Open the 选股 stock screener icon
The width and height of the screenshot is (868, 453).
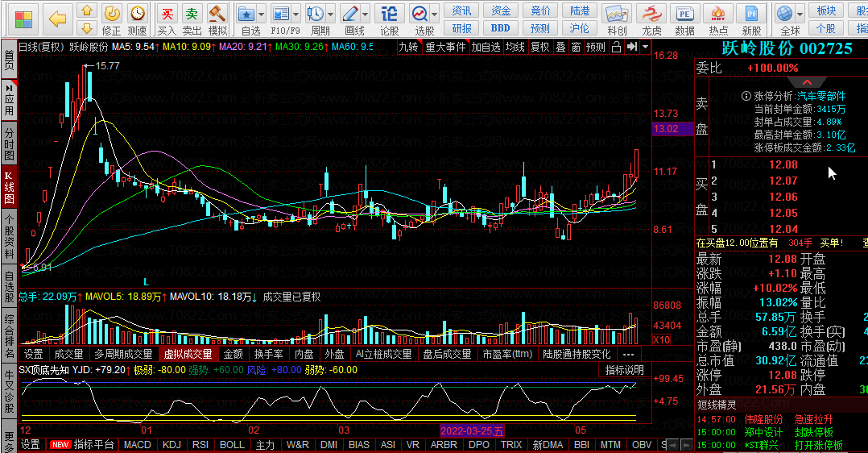pos(420,14)
